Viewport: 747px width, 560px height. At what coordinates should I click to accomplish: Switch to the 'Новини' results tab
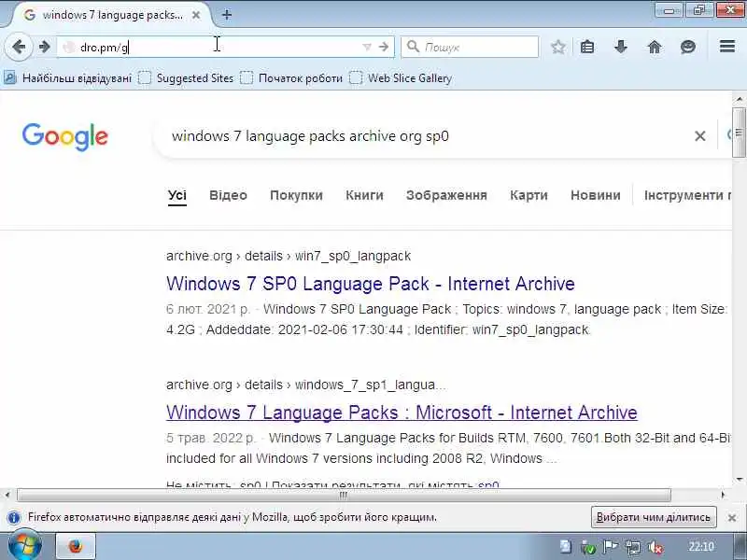tap(596, 195)
